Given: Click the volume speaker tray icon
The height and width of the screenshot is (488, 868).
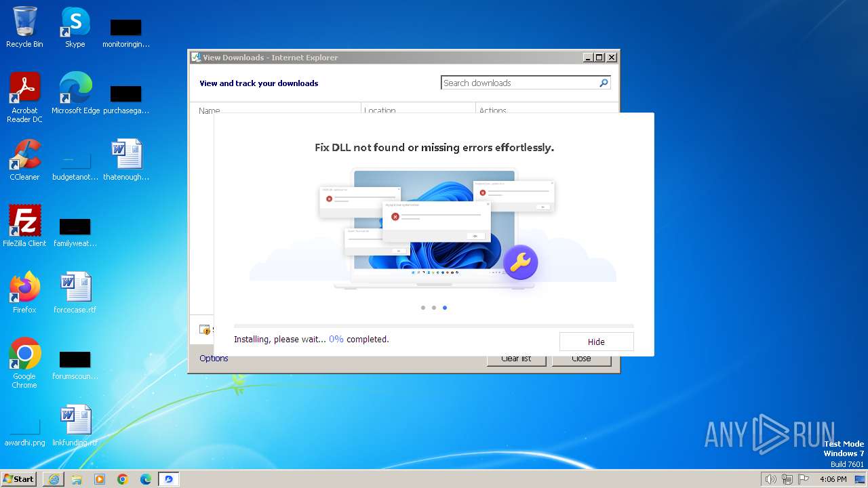Looking at the screenshot, I should point(770,479).
